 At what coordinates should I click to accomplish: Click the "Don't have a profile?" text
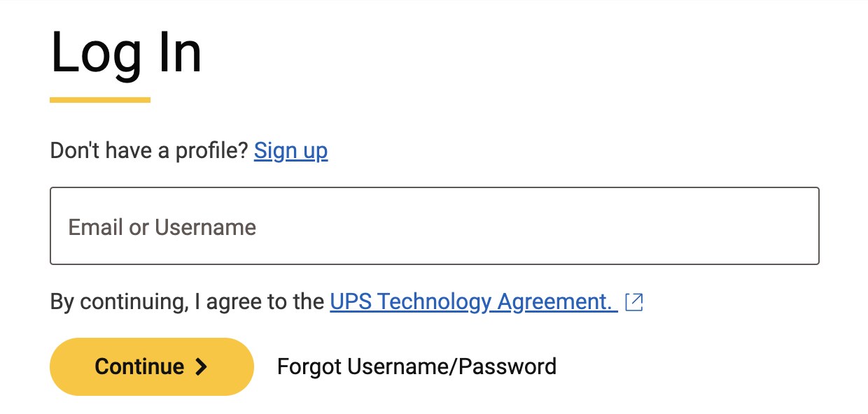point(149,150)
